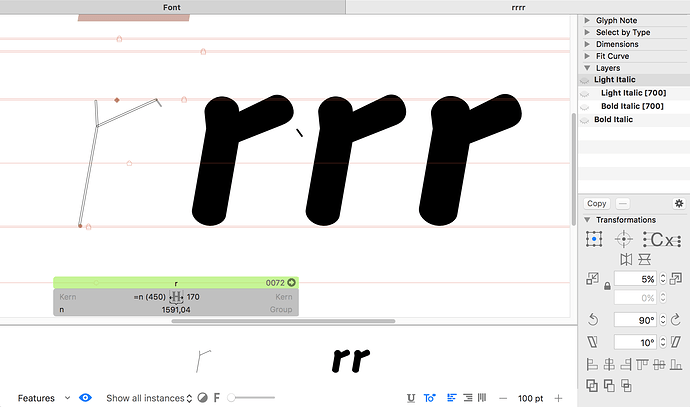Toggle visibility of Light Italic [700] layer

pos(584,93)
